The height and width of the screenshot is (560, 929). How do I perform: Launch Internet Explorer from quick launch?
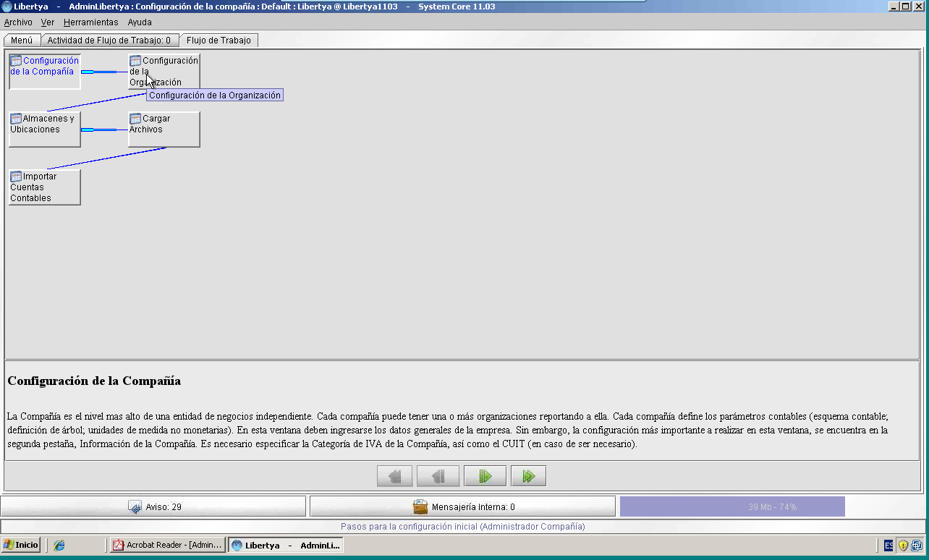59,546
